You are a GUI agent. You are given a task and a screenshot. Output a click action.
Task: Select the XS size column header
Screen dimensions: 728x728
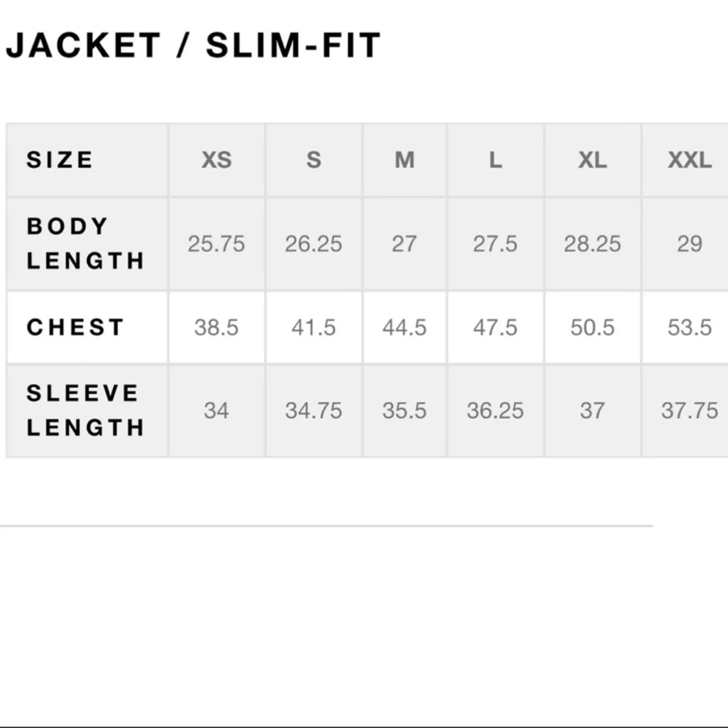click(x=217, y=160)
